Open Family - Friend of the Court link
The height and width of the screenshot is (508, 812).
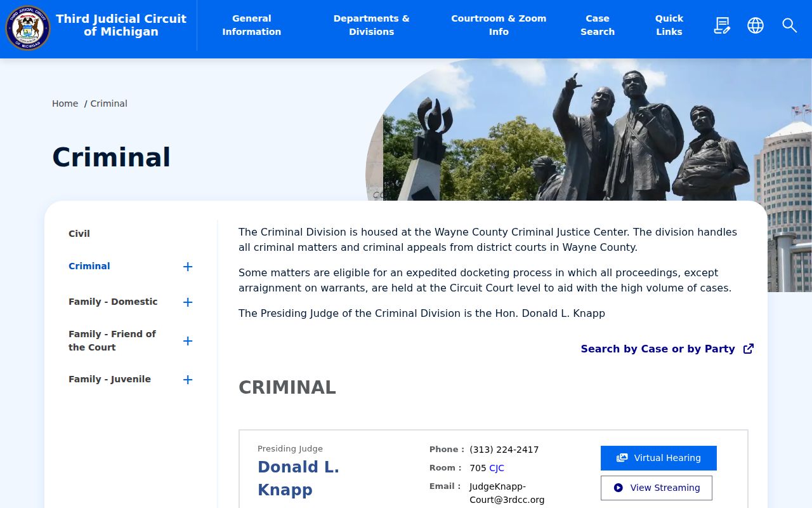pyautogui.click(x=112, y=340)
